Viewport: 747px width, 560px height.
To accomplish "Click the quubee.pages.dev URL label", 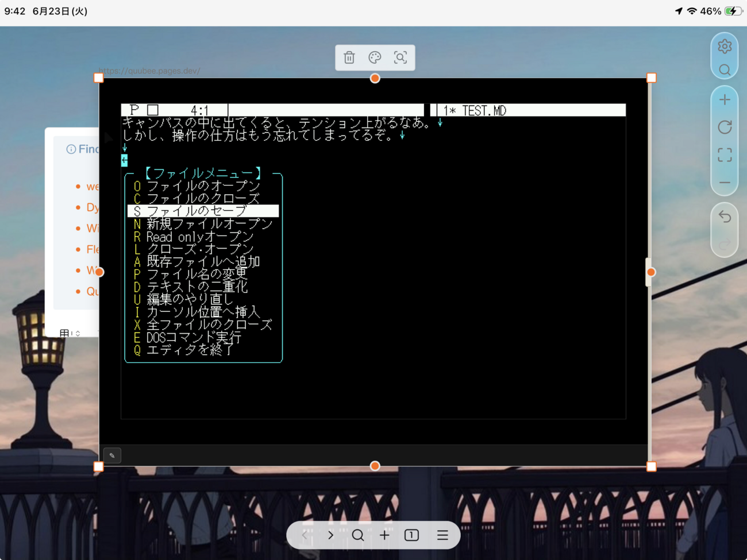I will [x=149, y=71].
